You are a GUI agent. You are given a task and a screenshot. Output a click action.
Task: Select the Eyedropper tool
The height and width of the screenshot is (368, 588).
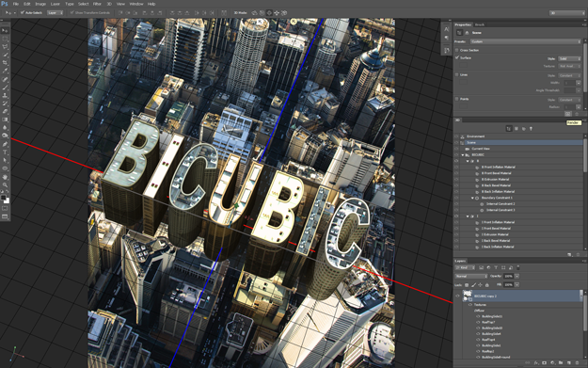(x=5, y=71)
